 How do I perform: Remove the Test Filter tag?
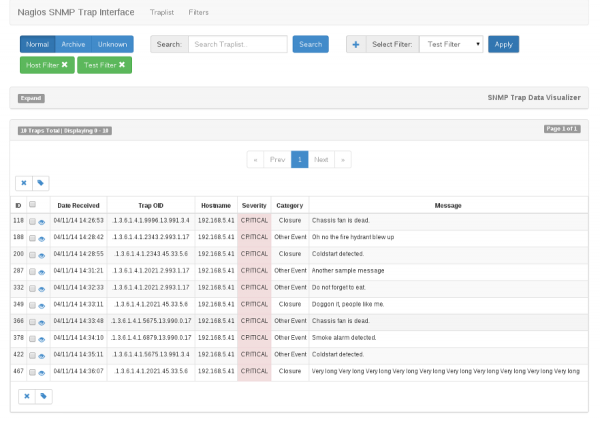tap(121, 65)
